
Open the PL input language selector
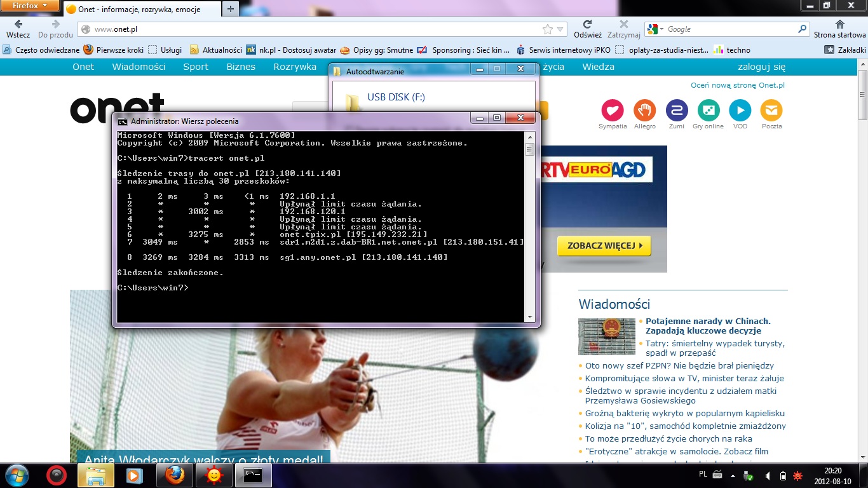pos(703,475)
